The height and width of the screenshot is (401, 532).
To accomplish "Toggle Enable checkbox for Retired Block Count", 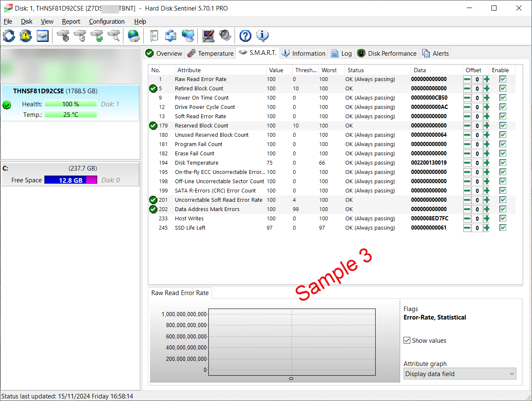I will point(502,88).
